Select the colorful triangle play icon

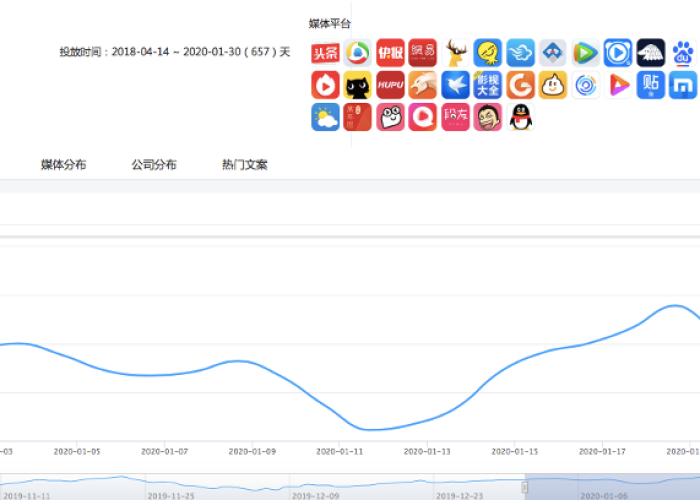coord(618,85)
